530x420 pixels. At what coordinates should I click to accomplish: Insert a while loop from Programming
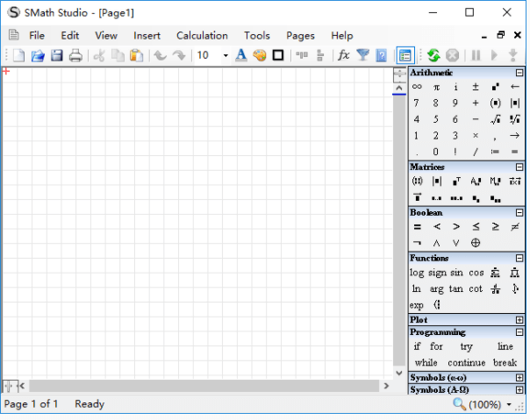pyautogui.click(x=426, y=362)
